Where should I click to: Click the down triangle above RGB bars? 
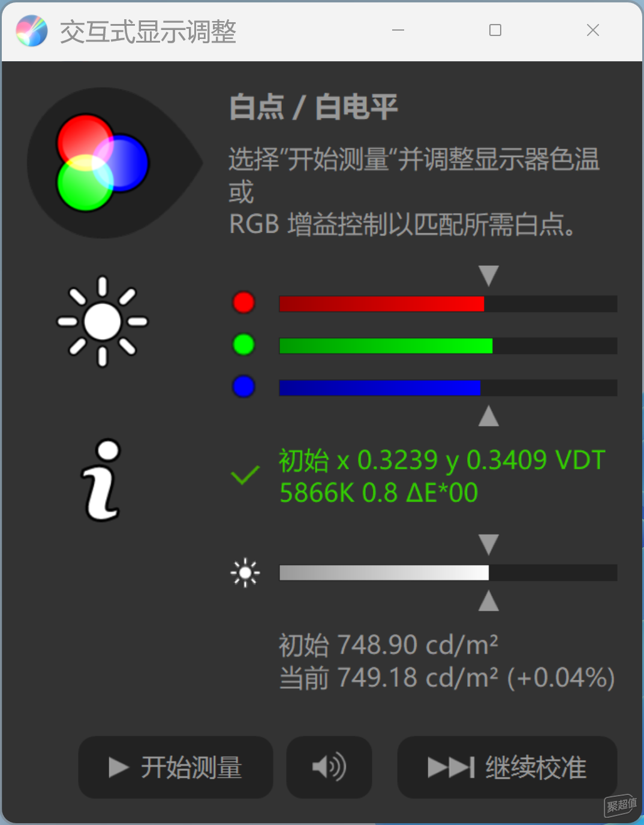489,276
